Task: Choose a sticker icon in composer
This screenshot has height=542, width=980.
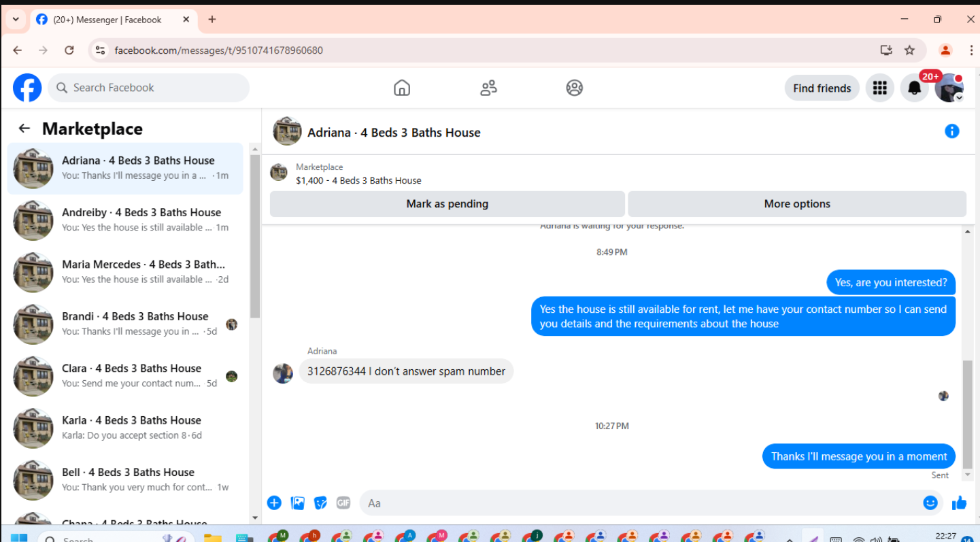Action: pos(320,503)
